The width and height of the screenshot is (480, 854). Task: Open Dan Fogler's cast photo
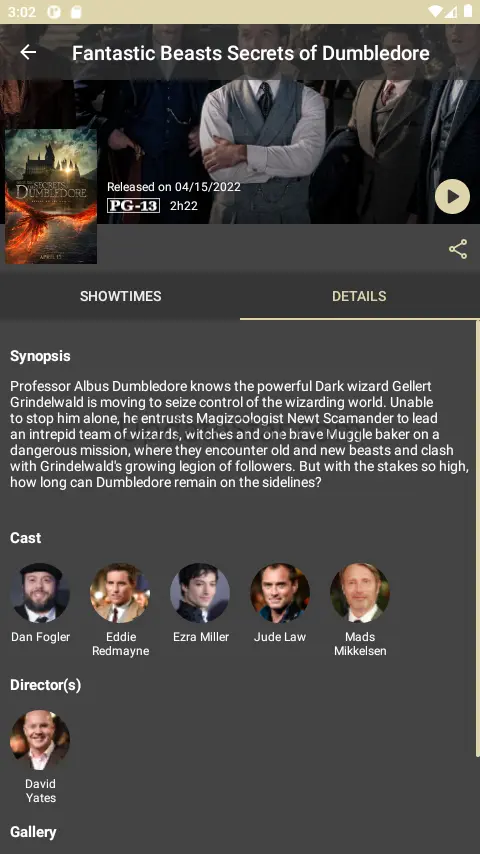click(x=40, y=593)
